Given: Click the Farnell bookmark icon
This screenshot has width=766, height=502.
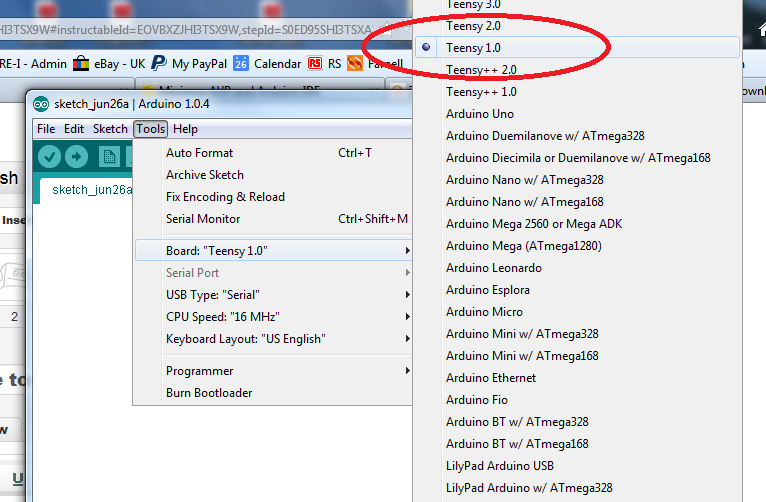Looking at the screenshot, I should pos(355,63).
